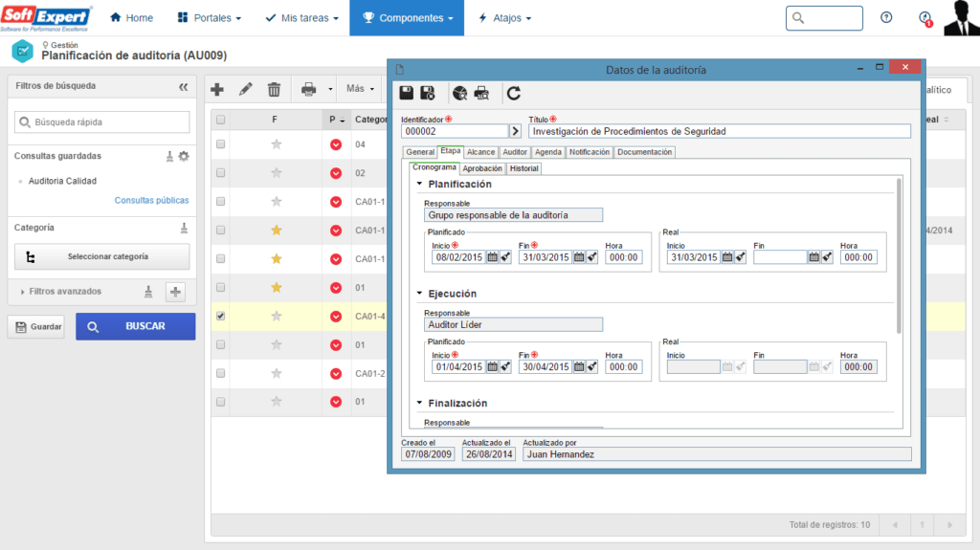Check the select-all checkbox in table header
The image size is (980, 550).
coord(221,120)
